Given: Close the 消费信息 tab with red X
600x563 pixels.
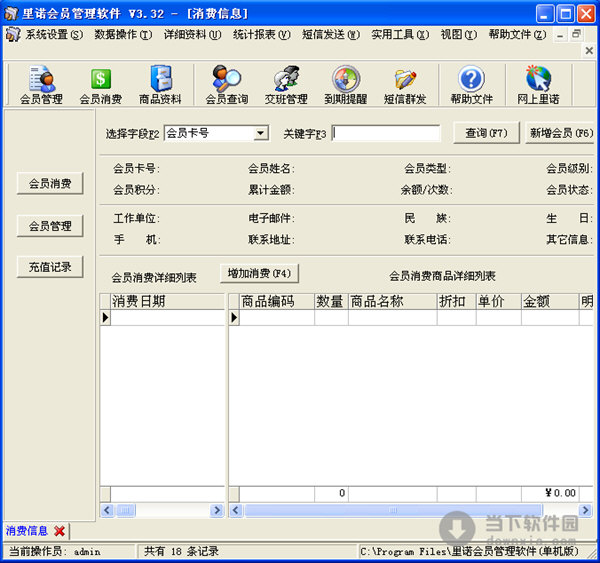Looking at the screenshot, I should coord(60,531).
